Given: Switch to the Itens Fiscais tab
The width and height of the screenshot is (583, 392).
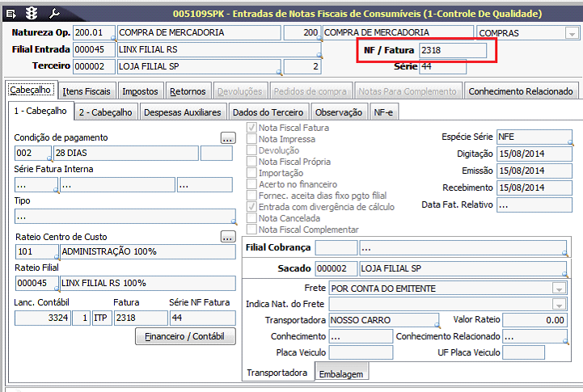Looking at the screenshot, I should point(87,91).
